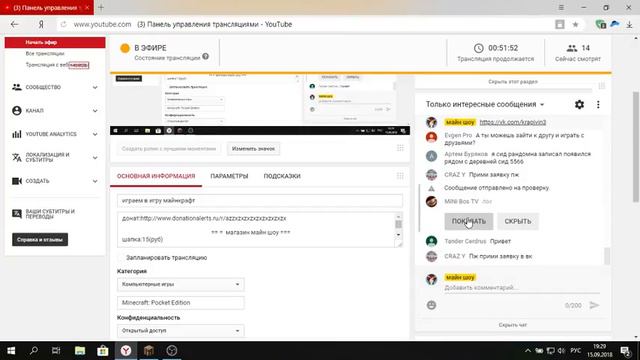Open the vk.com link in chat
640x360 pixels.
(513, 122)
